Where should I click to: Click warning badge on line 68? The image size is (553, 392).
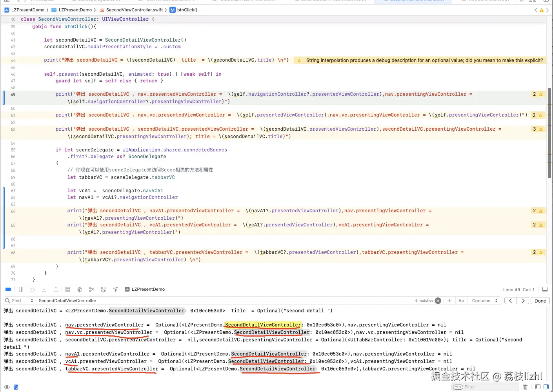pyautogui.click(x=537, y=252)
